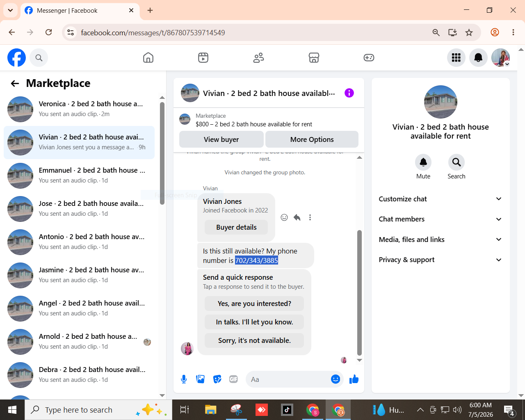The width and height of the screenshot is (525, 420).
Task: Choose a GIF icon
Action: (233, 379)
